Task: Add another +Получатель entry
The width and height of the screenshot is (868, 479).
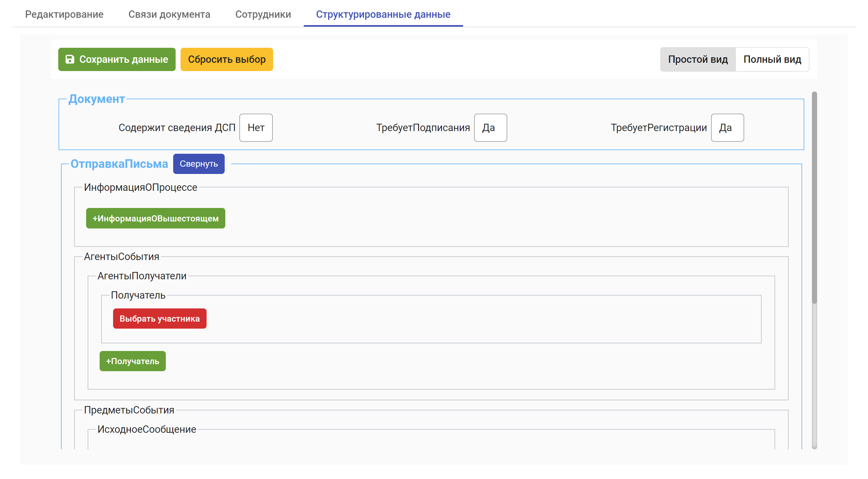Action: [x=132, y=361]
